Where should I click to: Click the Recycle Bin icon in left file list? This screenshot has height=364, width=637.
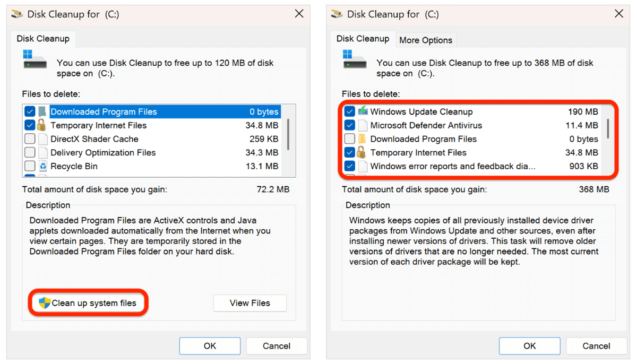[x=42, y=167]
